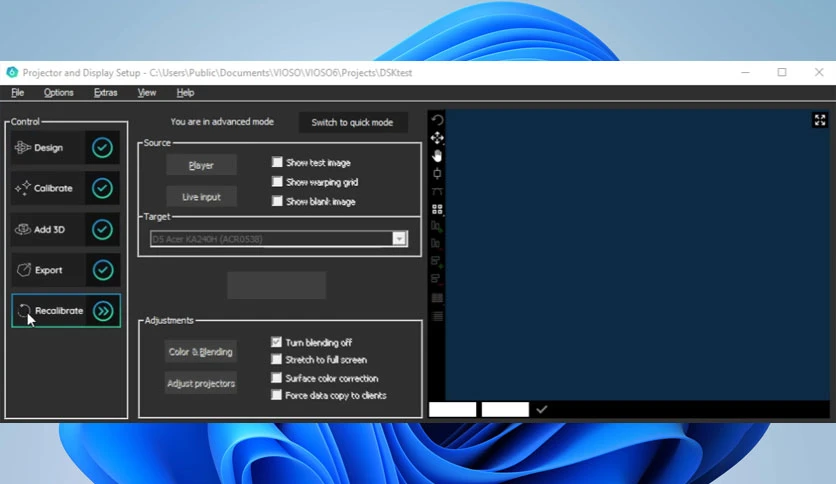Click the add column icon with green dot

(x=436, y=227)
